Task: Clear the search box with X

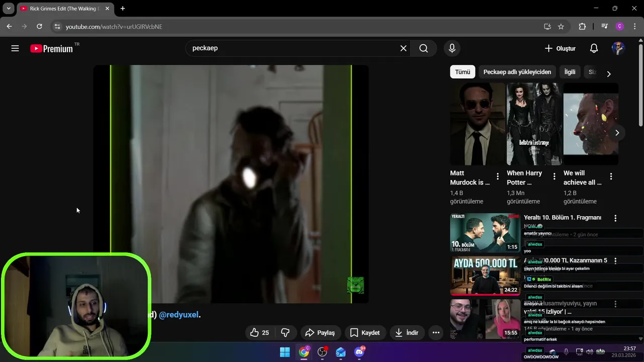Action: pos(403,48)
